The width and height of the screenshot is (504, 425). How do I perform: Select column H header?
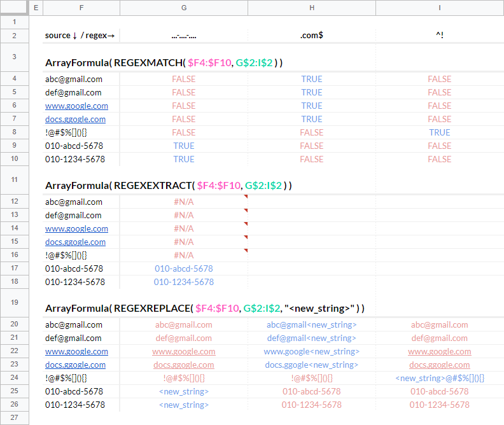click(x=312, y=8)
